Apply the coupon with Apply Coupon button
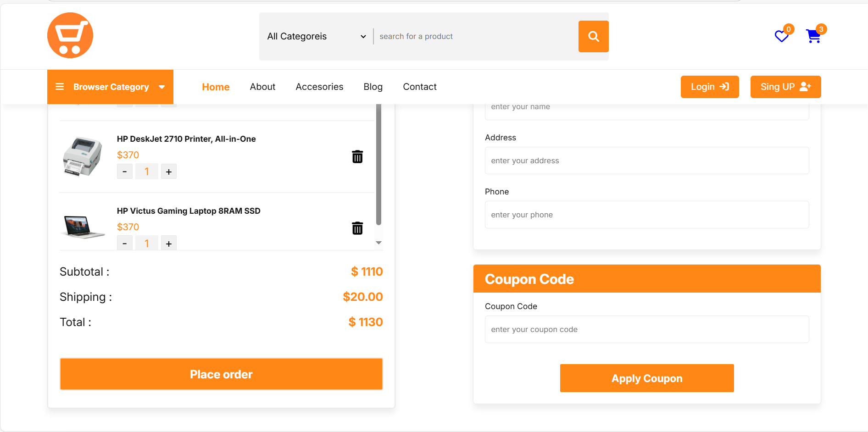The width and height of the screenshot is (868, 432). click(x=646, y=378)
